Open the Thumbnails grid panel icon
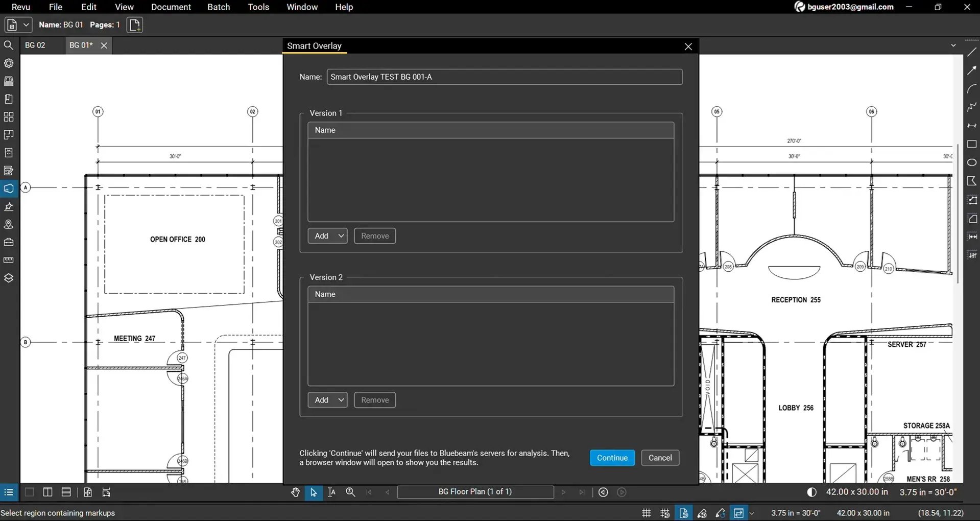980x521 pixels. point(9,117)
